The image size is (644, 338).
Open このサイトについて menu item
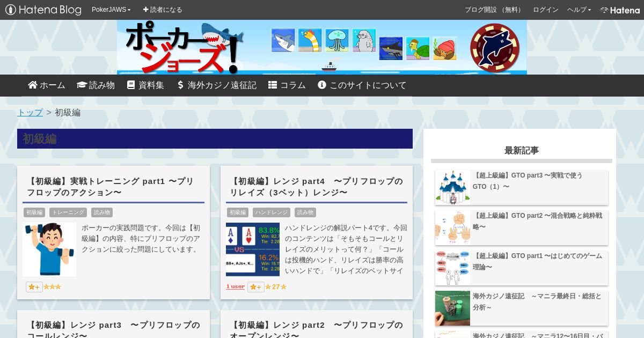coord(362,85)
